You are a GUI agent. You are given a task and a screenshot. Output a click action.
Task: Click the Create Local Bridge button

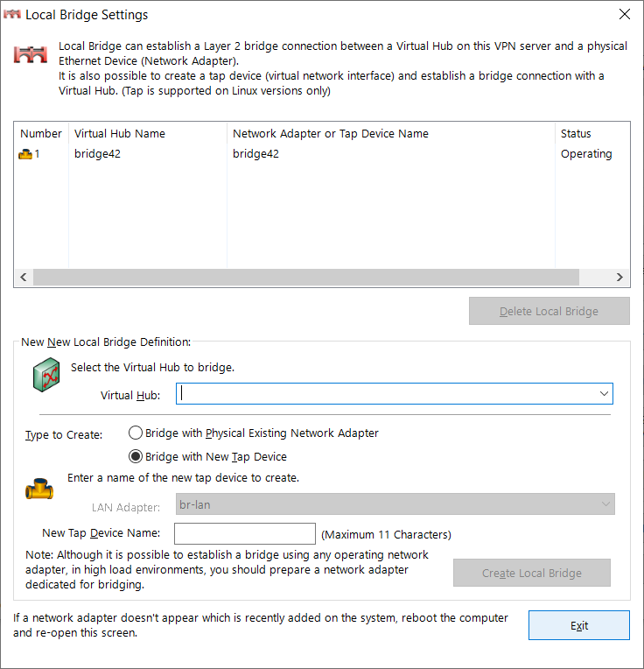coord(531,573)
